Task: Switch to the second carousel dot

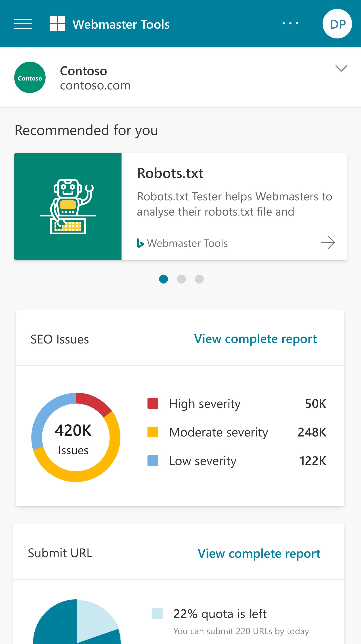Action: pos(181,279)
